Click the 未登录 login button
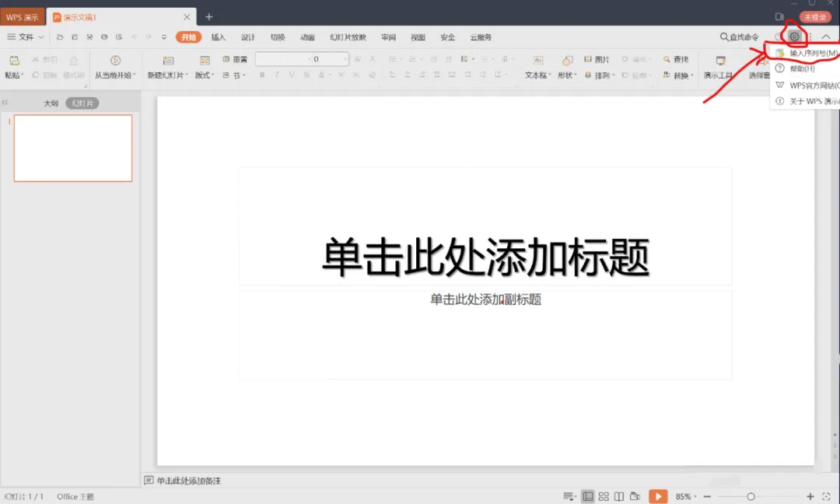Viewport: 840px width, 504px height. point(815,17)
